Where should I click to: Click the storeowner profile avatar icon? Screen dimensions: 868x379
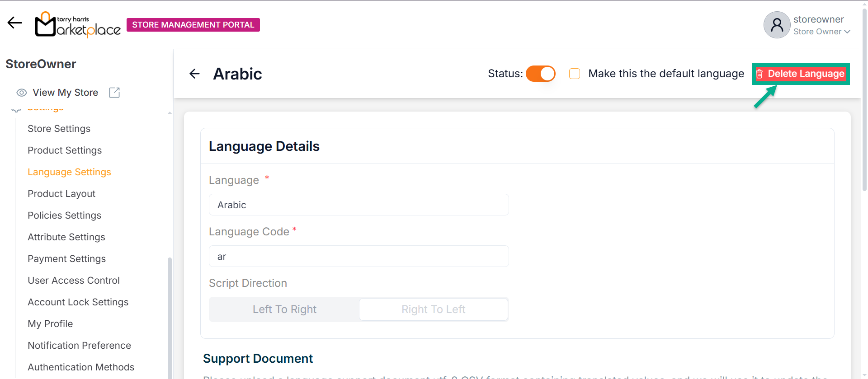[x=776, y=25]
